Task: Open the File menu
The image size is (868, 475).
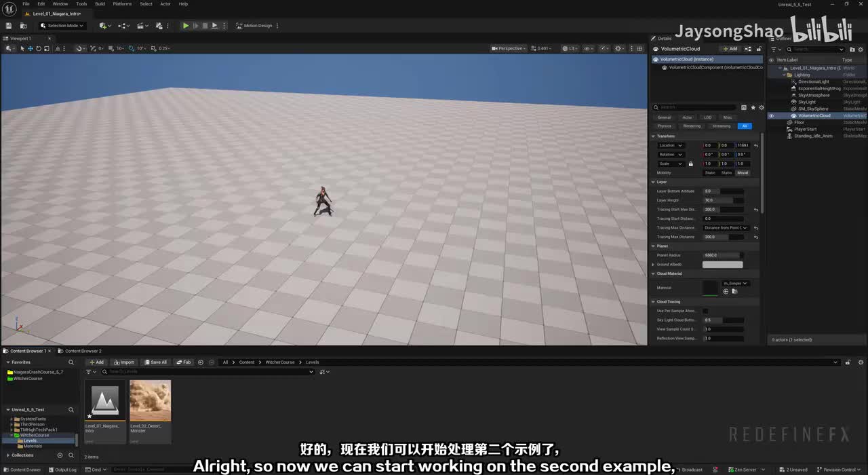Action: (26, 3)
